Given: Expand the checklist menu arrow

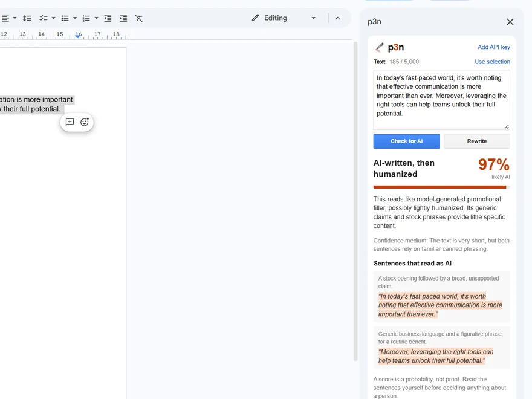Looking at the screenshot, I should coord(54,18).
